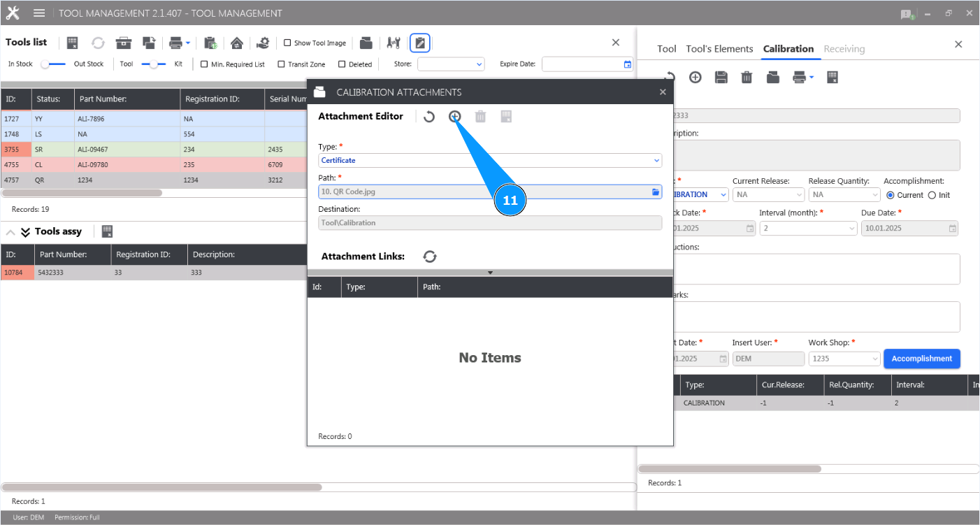This screenshot has height=525, width=980.
Task: Open the Tool's Elements tab
Action: (x=720, y=49)
